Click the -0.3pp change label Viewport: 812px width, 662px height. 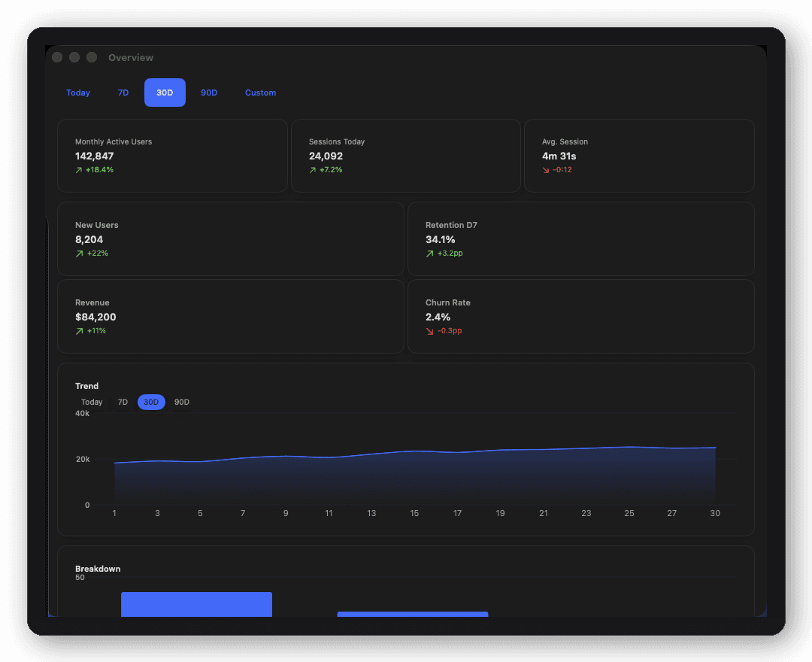(450, 330)
